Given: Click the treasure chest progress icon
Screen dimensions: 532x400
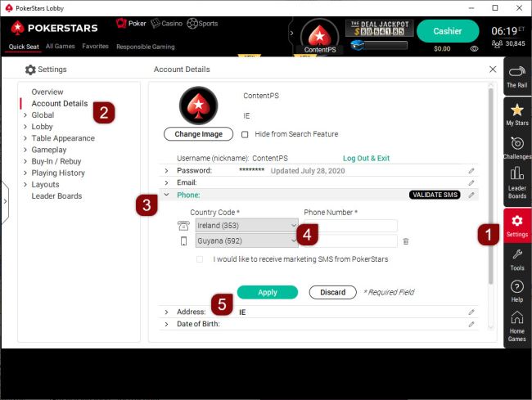Looking at the screenshot, I should pos(357,45).
